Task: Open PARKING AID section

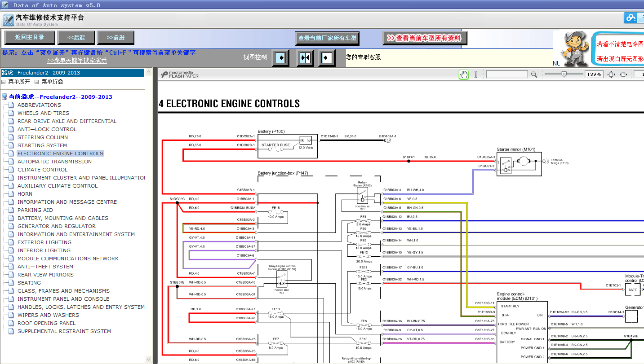Action: (35, 210)
